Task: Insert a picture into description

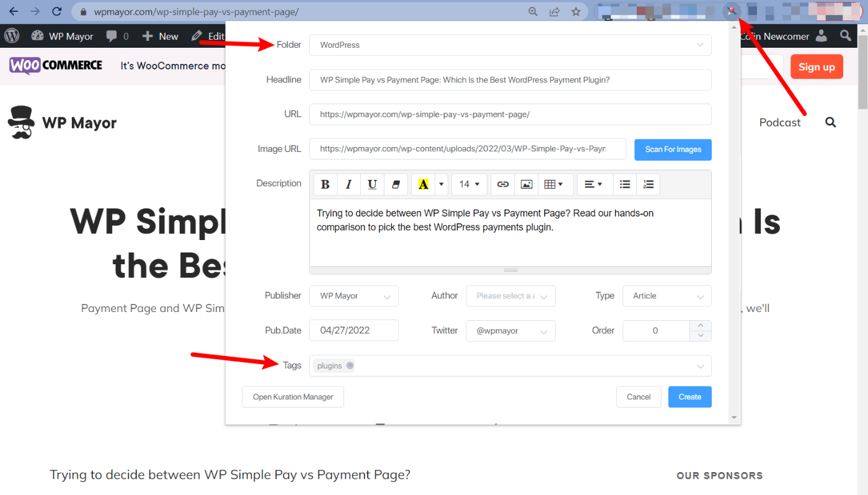Action: coord(526,184)
